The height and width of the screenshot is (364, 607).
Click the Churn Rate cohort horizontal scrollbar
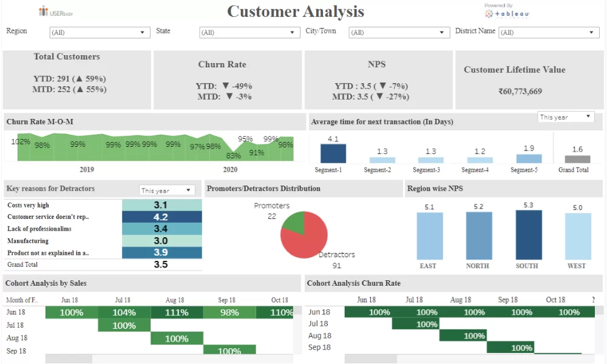(371, 359)
